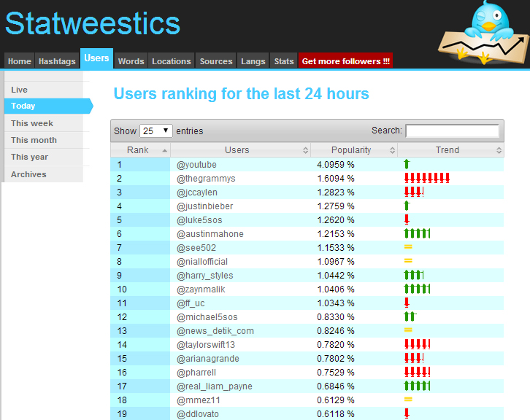Click the red trend arrows for @thegrammys
The image size is (530, 420).
(427, 178)
